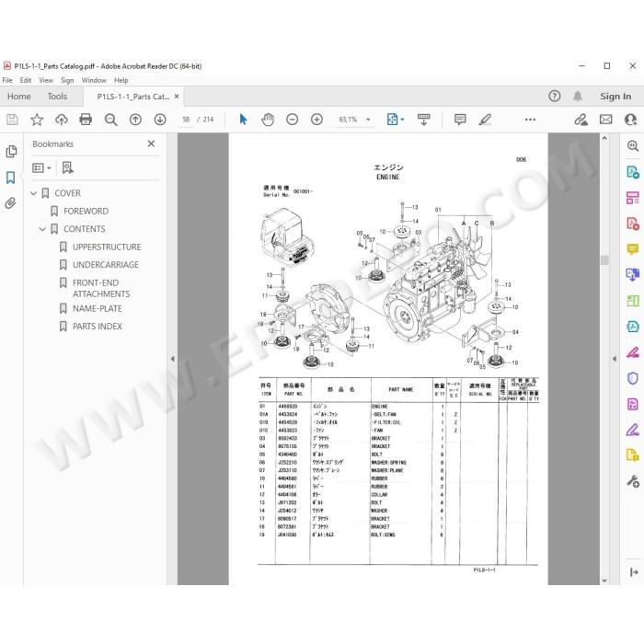The height and width of the screenshot is (644, 644).
Task: Collapse the COVER bookmark
Action: [x=34, y=193]
